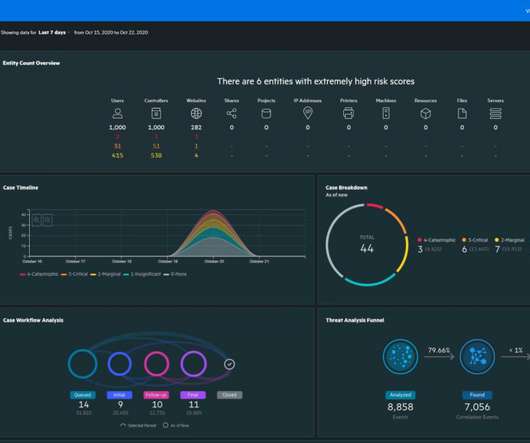Click the Closed checkmark circle icon
The image size is (530, 443).
[230, 364]
